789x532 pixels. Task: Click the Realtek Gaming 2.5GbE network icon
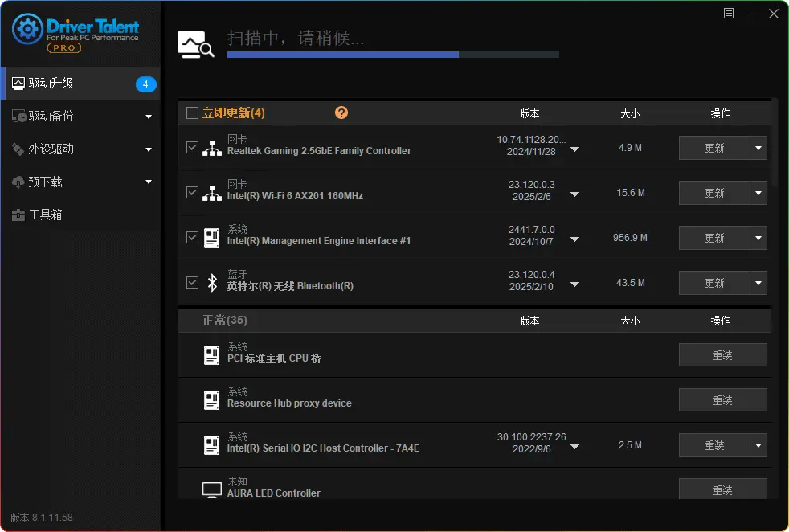tap(212, 148)
